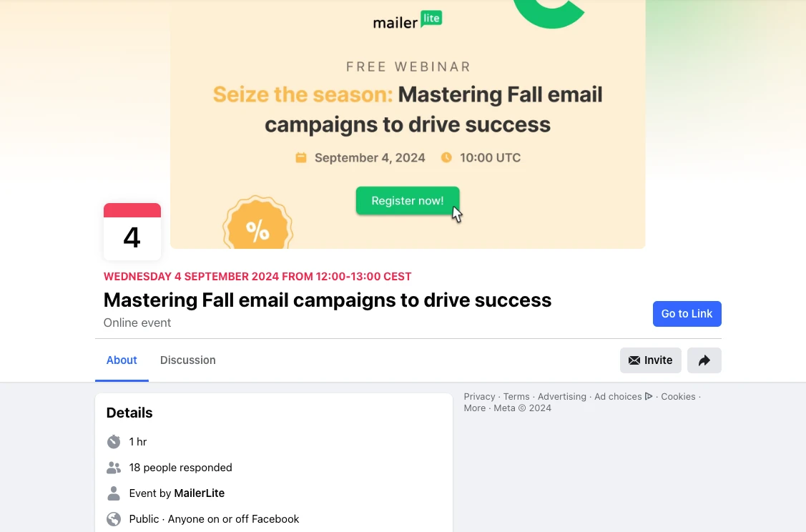Open the MailerLite event host link
The height and width of the screenshot is (532, 806).
(200, 493)
